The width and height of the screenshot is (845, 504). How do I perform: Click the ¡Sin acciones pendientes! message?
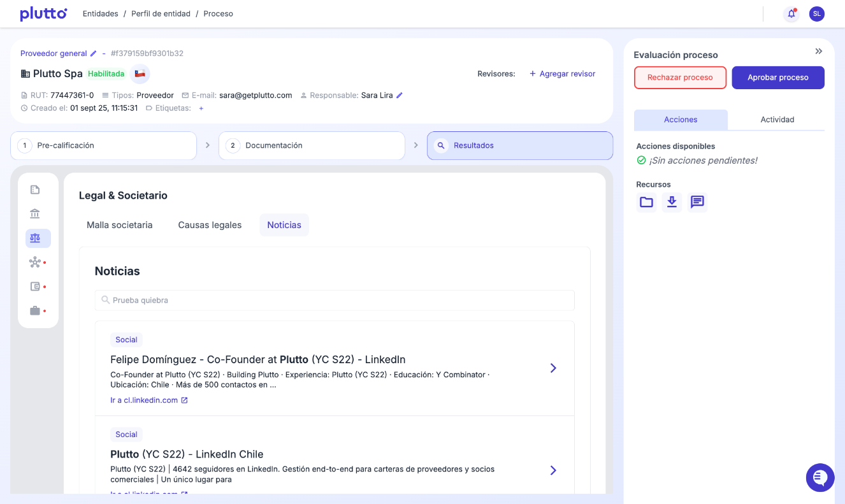click(704, 161)
